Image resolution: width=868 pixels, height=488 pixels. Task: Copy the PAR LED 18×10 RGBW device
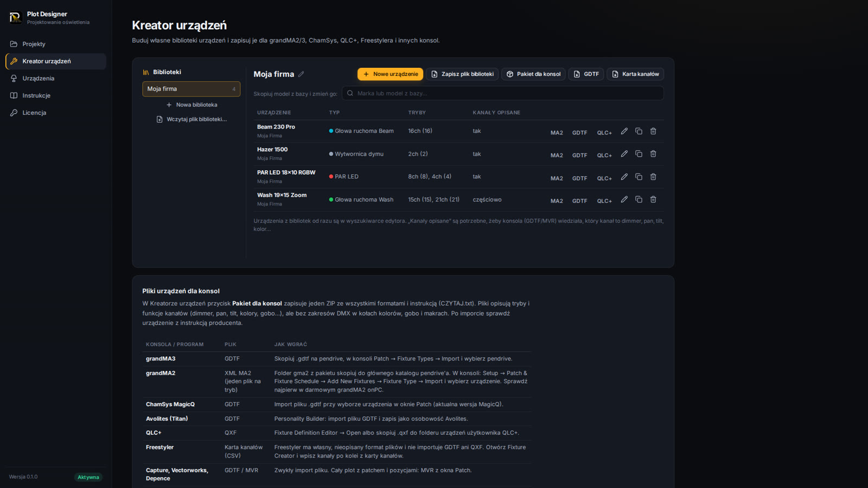pos(639,177)
